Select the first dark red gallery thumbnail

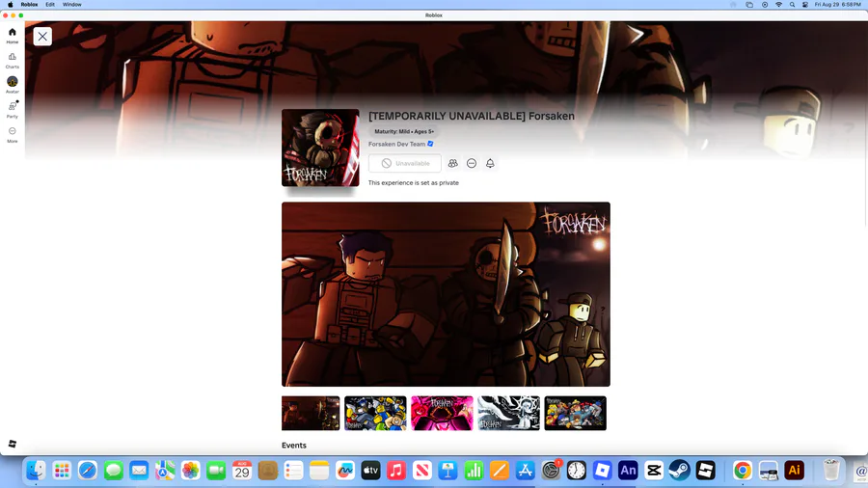[311, 413]
